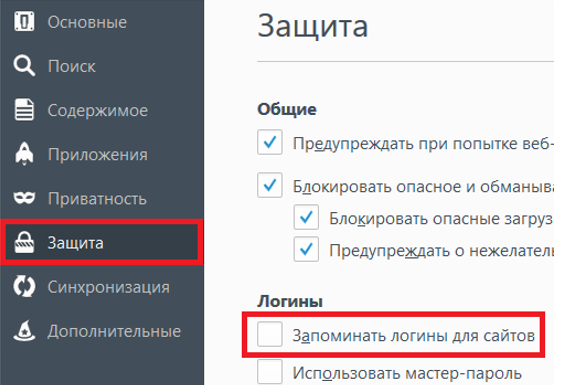Viewport: 561px width, 385px height.
Task: Click the Синхронизация arrows icon
Action: (x=24, y=286)
